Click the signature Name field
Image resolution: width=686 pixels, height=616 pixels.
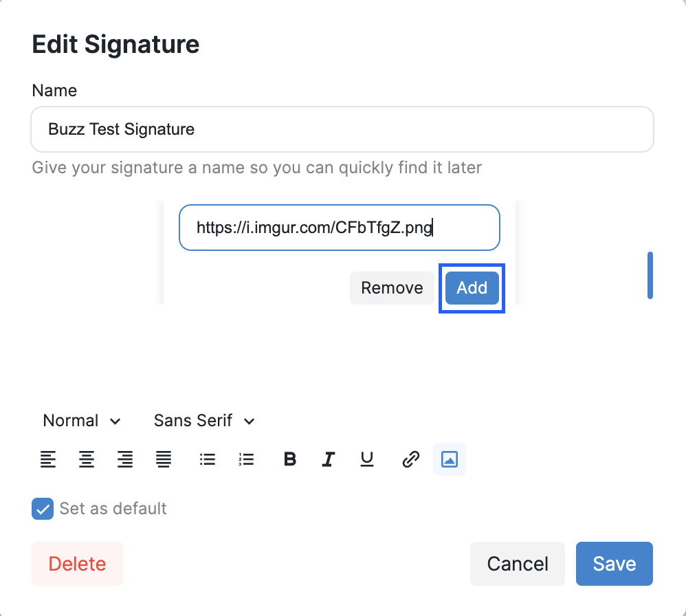tap(342, 129)
